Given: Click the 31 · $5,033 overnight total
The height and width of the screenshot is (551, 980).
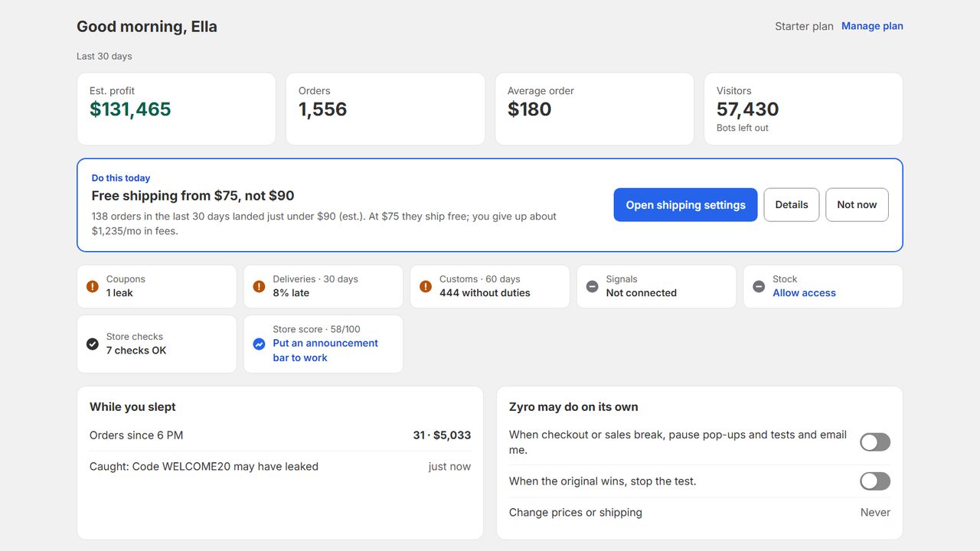Looking at the screenshot, I should (x=442, y=435).
